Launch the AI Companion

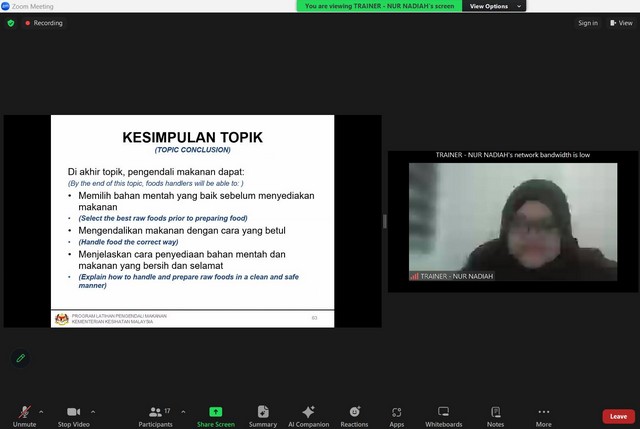coord(308,413)
